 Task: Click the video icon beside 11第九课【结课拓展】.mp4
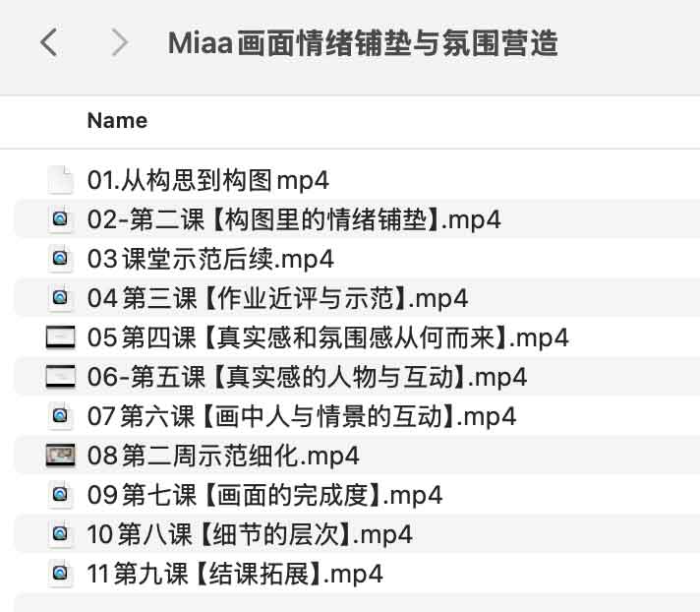pos(61,574)
